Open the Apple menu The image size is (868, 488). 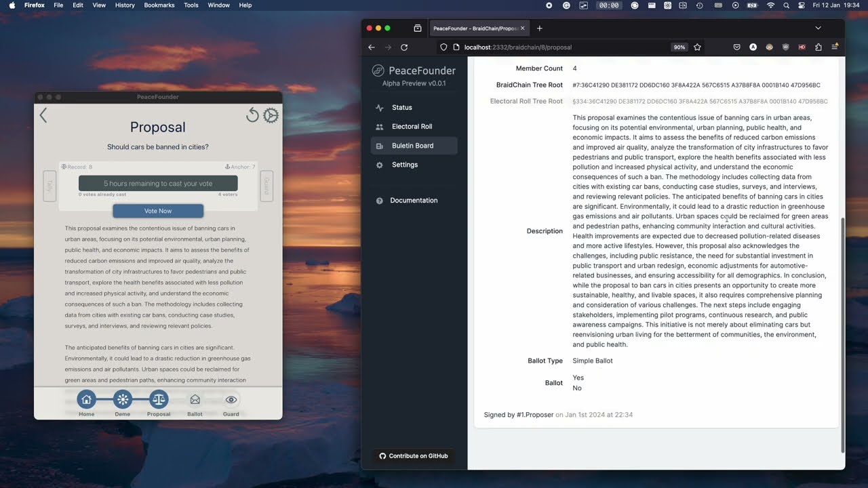(x=11, y=5)
